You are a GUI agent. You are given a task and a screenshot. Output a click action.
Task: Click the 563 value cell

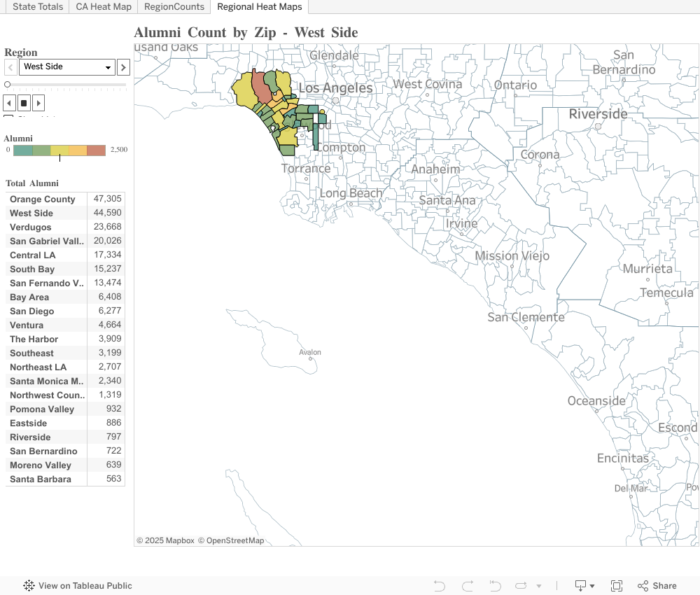106,479
